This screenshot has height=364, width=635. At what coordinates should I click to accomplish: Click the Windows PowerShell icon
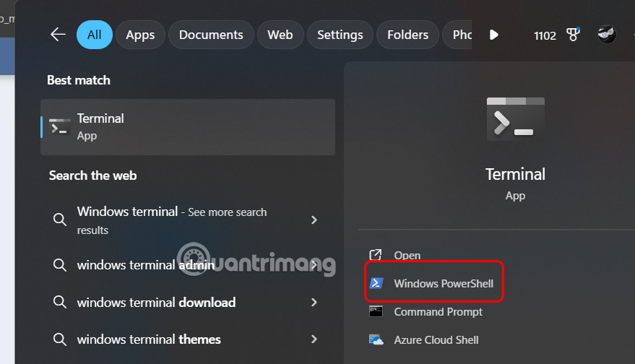(376, 283)
